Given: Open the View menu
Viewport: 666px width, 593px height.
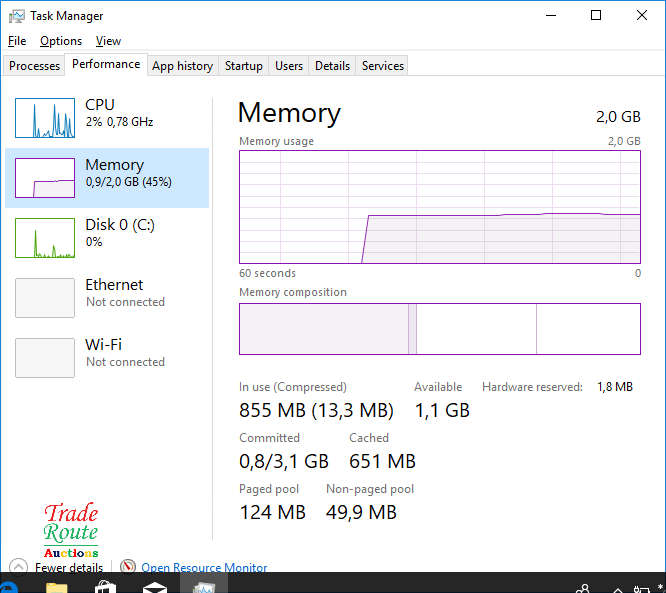Looking at the screenshot, I should [108, 41].
